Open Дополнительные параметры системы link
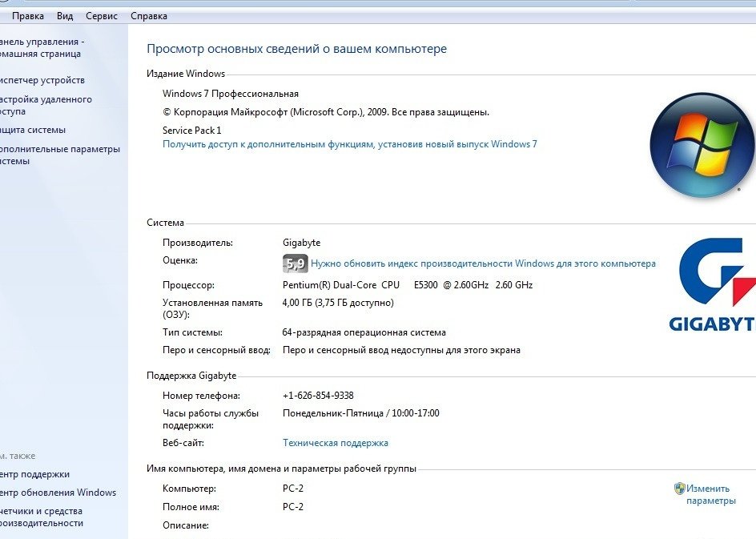 coord(60,155)
